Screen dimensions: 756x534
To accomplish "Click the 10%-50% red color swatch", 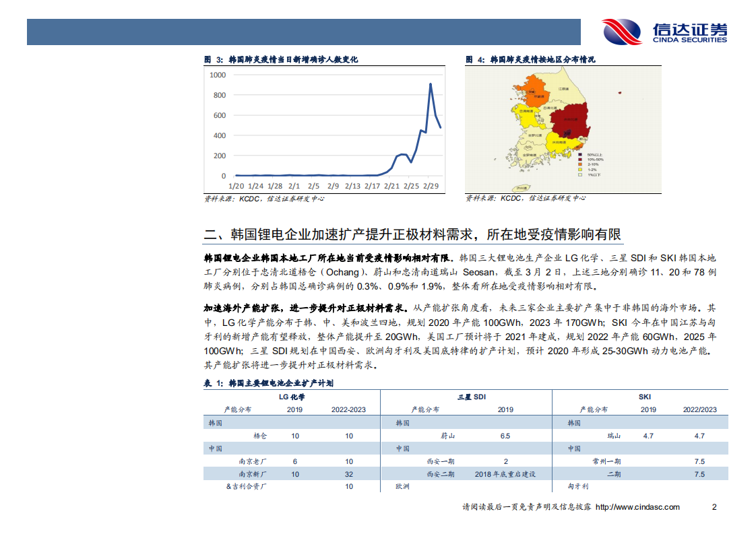I will [579, 159].
